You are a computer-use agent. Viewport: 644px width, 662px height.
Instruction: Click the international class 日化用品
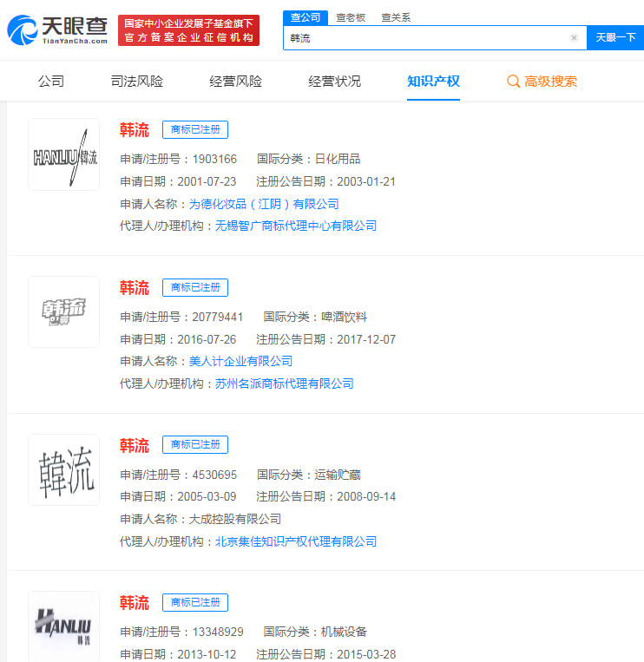click(x=338, y=159)
